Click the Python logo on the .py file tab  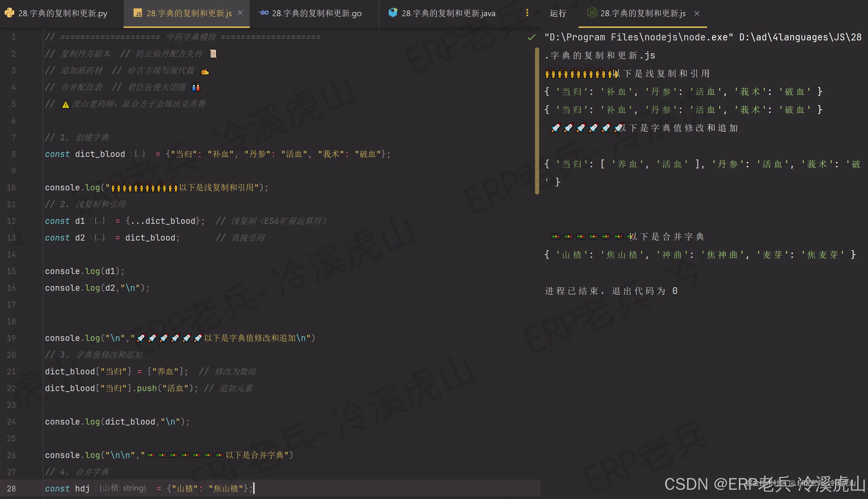coord(9,13)
